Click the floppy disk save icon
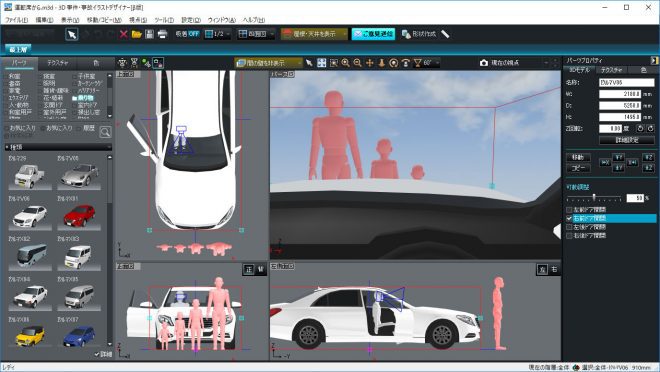 [x=149, y=34]
